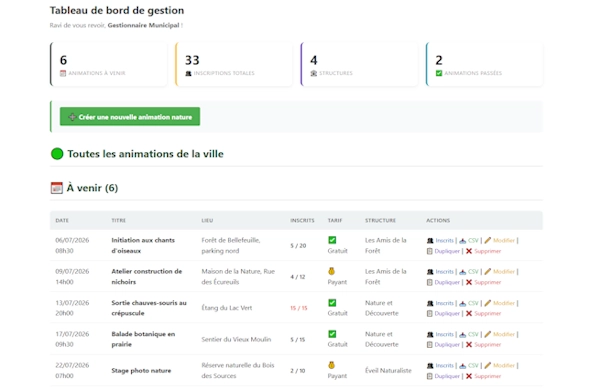
Task: Click the DATE column header
Action: tap(62, 221)
